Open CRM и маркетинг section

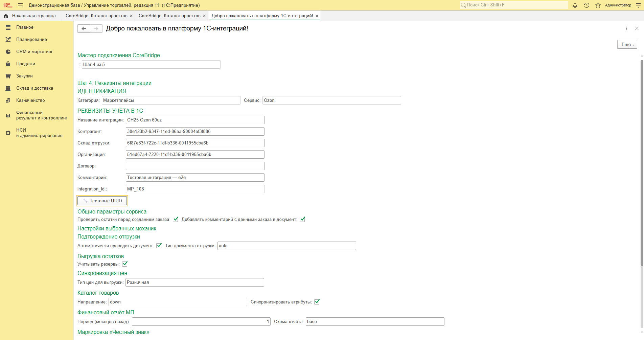point(37,52)
